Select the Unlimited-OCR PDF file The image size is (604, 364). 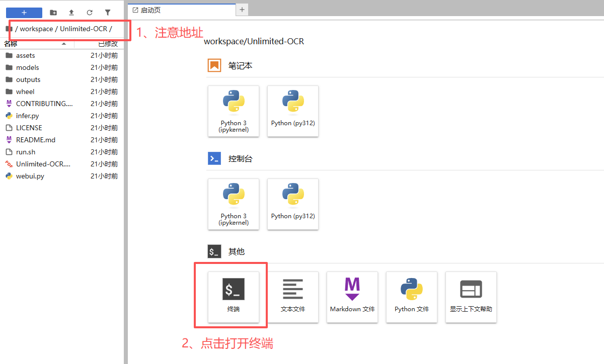[x=61, y=164]
